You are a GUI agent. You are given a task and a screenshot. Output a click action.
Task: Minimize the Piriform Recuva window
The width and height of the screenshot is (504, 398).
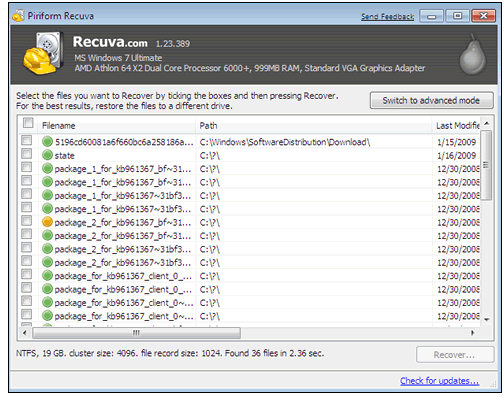pyautogui.click(x=431, y=16)
